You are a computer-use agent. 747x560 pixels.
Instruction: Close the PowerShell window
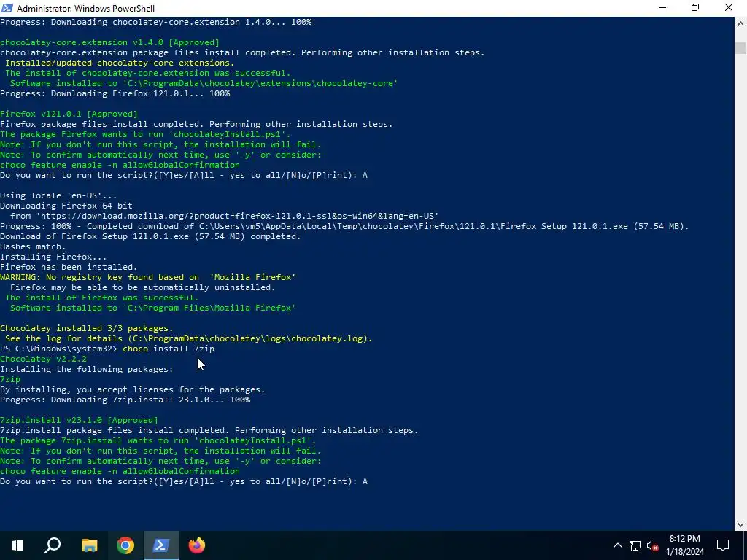(x=729, y=8)
